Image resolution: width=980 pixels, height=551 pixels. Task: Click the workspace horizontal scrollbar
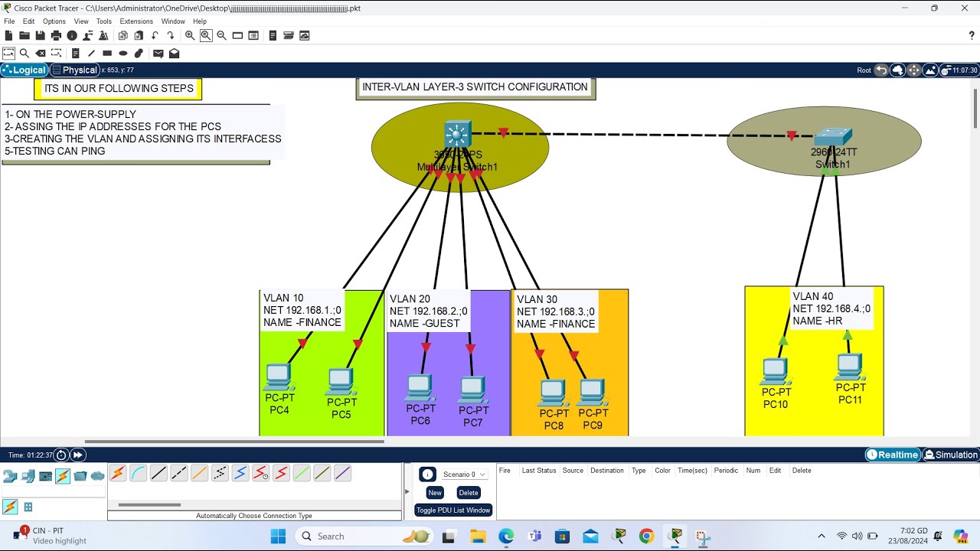point(234,442)
